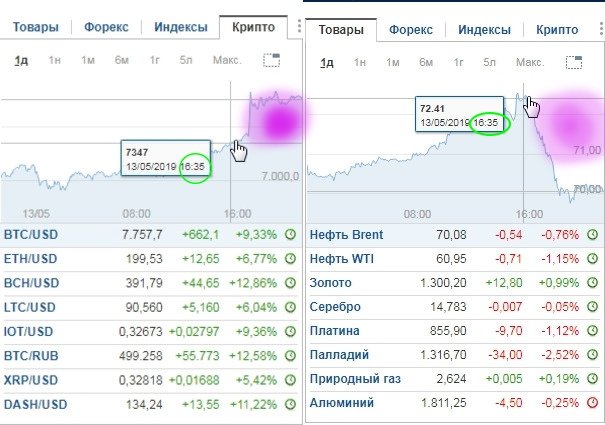
Task: Click the clock icon in the BTC/USD row
Action: tap(290, 234)
